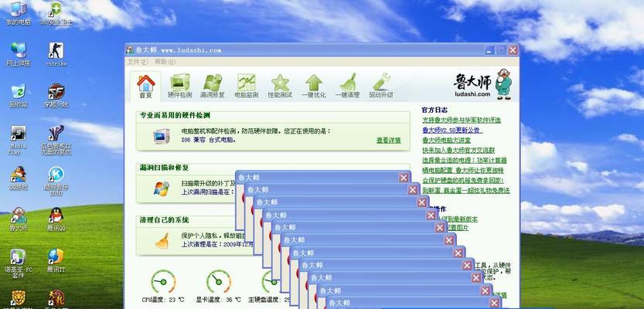Click the 清理自己的系统 heading
This screenshot has height=309, width=644.
click(x=164, y=220)
